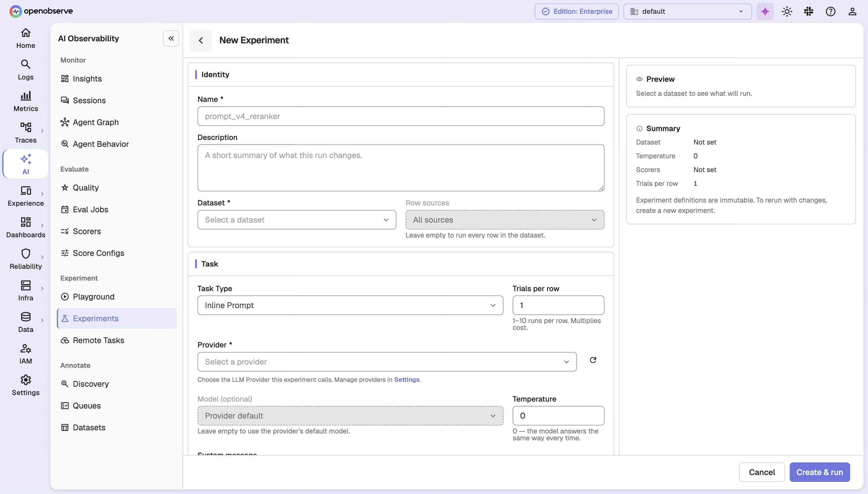
Task: Open Sessions under Monitor
Action: (117, 100)
